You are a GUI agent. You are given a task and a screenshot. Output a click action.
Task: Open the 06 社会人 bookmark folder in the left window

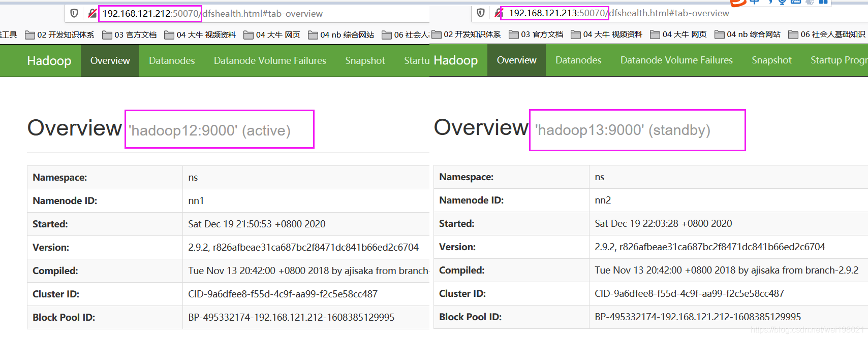pyautogui.click(x=406, y=35)
